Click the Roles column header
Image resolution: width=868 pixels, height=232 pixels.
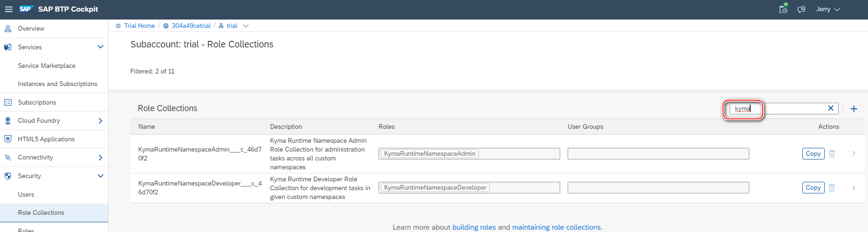pyautogui.click(x=387, y=126)
